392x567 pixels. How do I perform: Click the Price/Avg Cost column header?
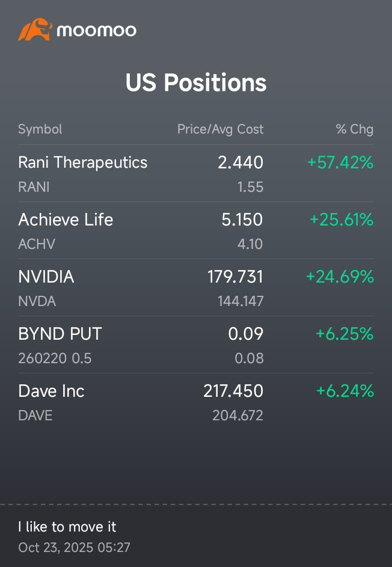220,129
